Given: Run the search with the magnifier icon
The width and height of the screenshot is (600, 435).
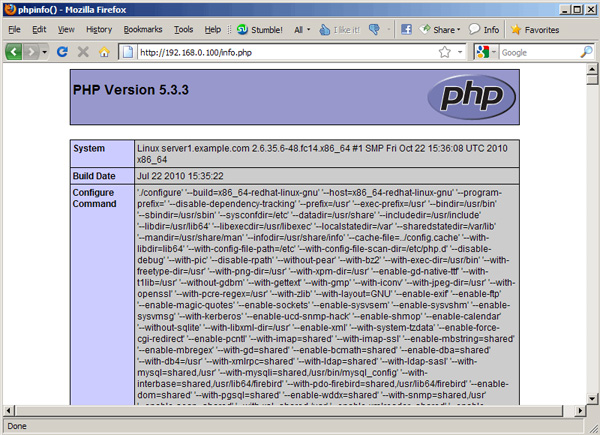Looking at the screenshot, I should coord(586,52).
